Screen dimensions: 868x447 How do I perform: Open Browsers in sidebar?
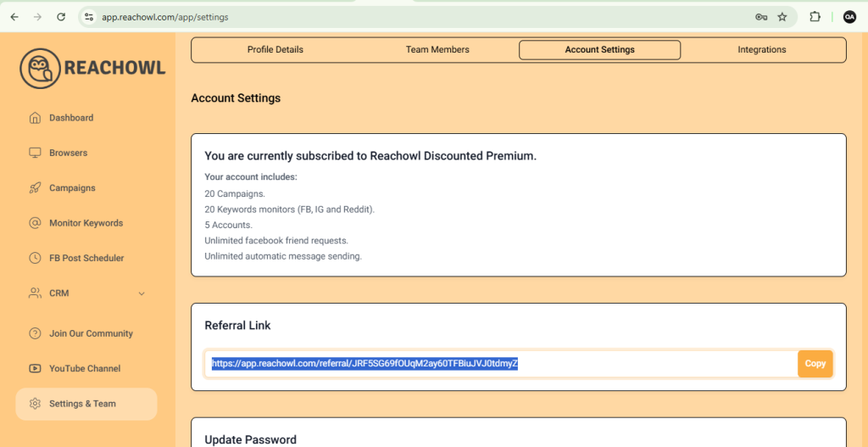(86, 153)
